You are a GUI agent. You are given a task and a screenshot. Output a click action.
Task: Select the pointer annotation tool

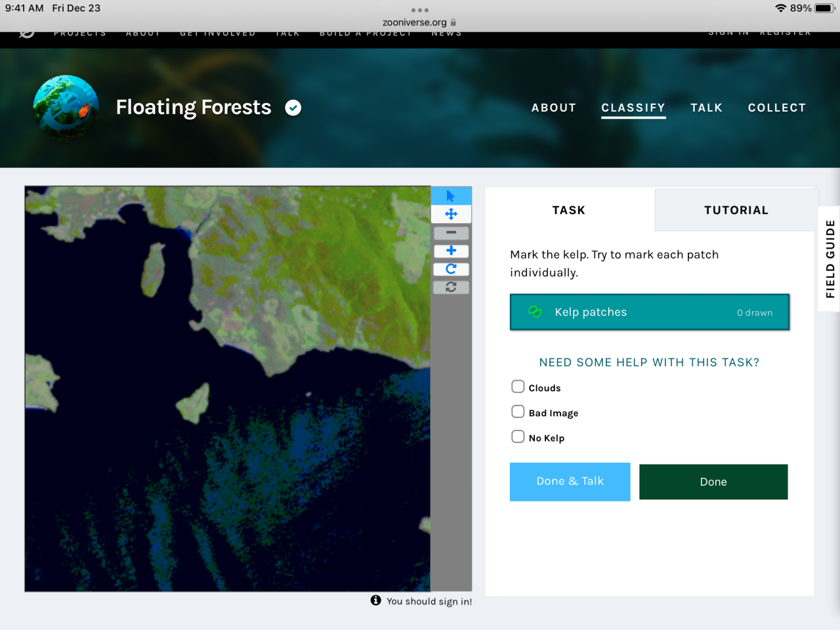(x=451, y=196)
